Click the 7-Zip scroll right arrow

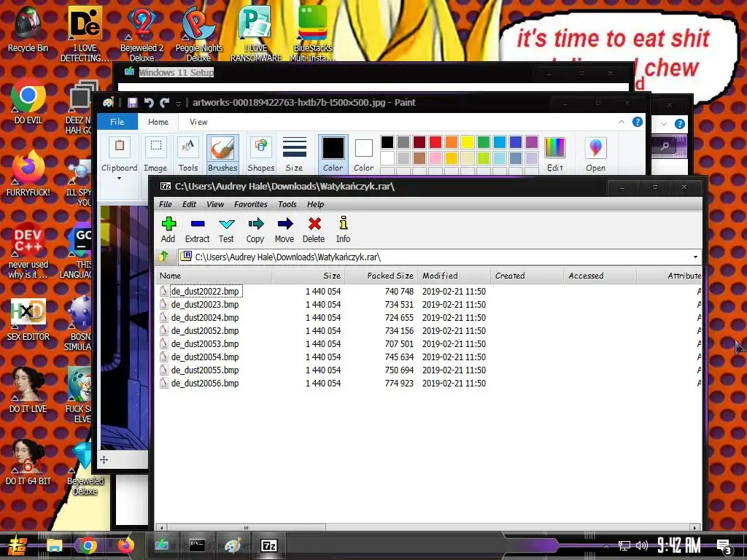[694, 528]
